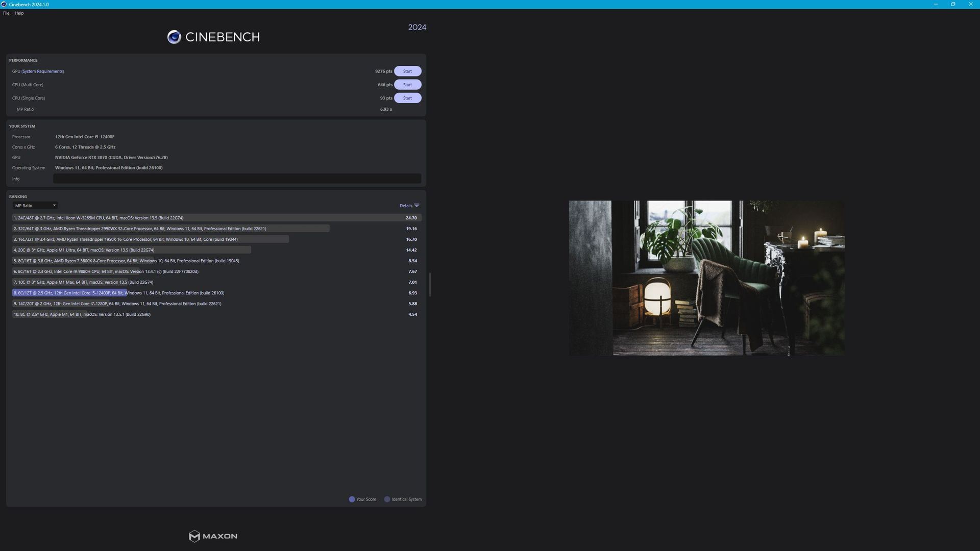The height and width of the screenshot is (551, 980).
Task: Select ranking row Apple M1 Ultra
Action: point(216,250)
